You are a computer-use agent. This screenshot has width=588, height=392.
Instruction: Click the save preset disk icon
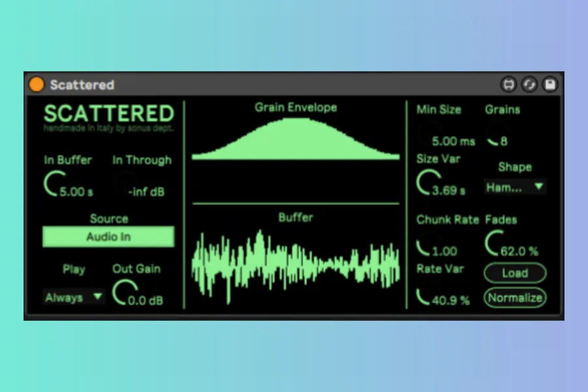point(550,84)
